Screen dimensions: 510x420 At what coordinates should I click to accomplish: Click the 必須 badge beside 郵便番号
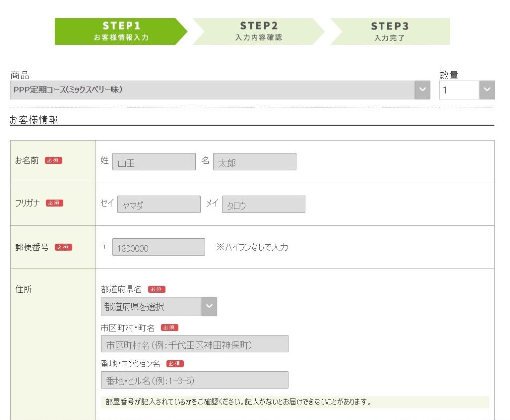click(x=63, y=247)
